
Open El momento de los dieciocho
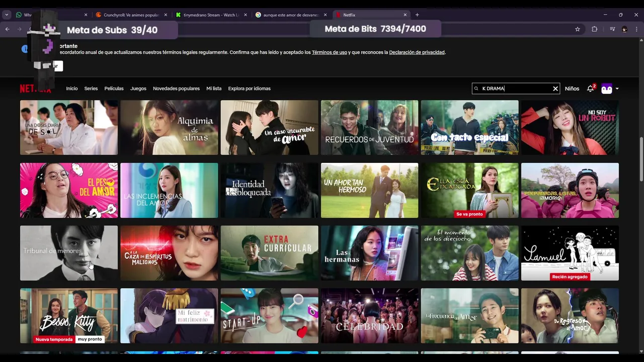point(469,253)
